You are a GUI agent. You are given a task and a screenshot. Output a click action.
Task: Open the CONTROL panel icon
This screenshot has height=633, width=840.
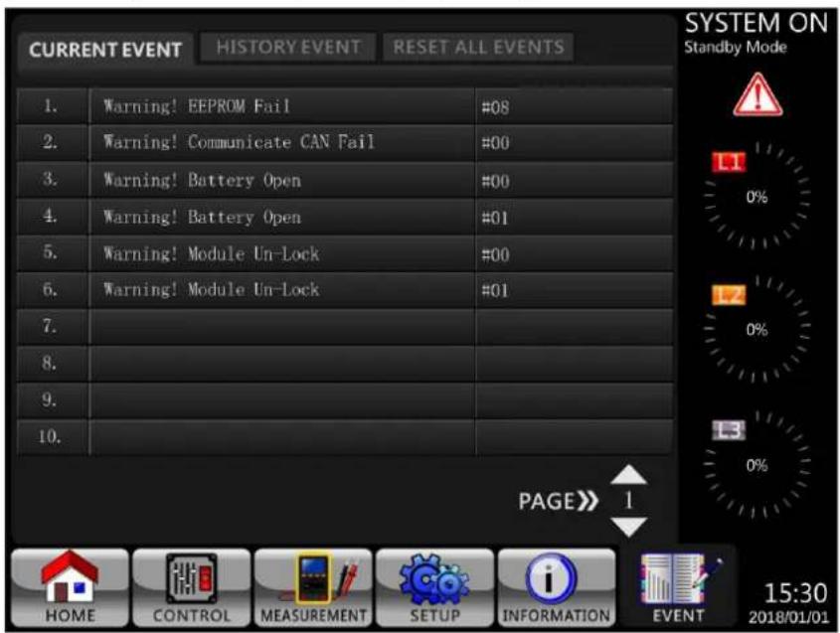[191, 587]
